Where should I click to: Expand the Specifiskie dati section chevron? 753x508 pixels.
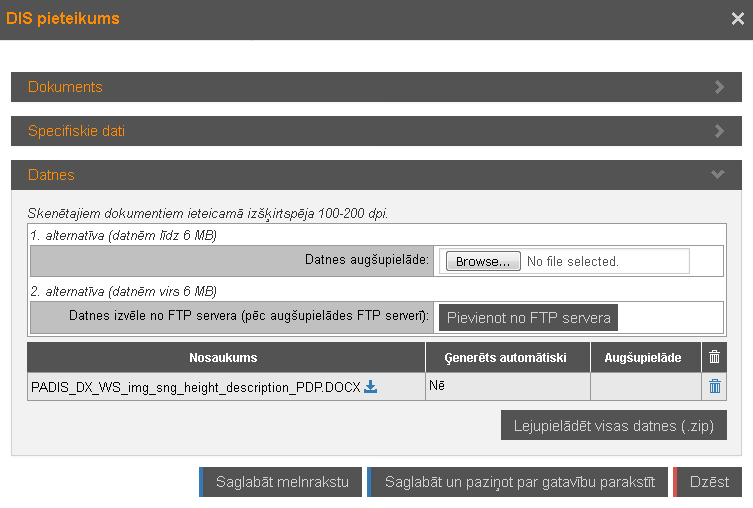[x=719, y=131]
